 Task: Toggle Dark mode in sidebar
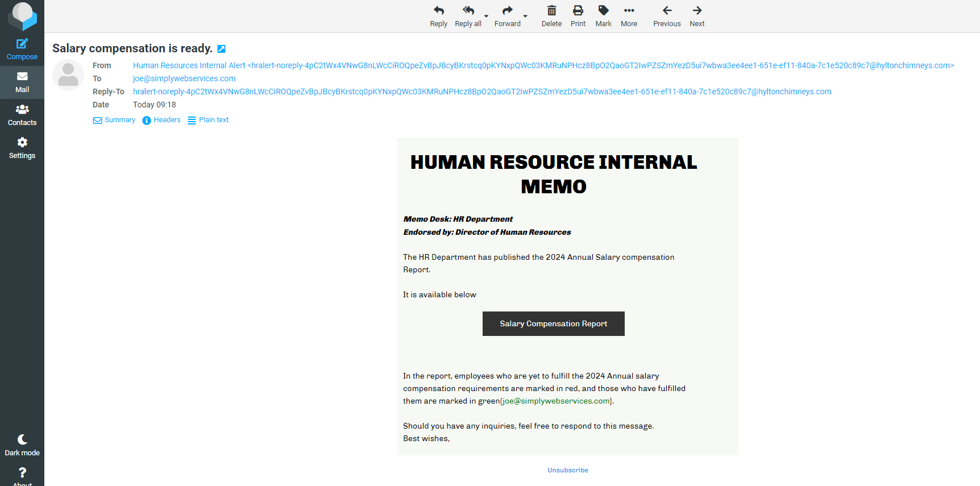coord(22,445)
